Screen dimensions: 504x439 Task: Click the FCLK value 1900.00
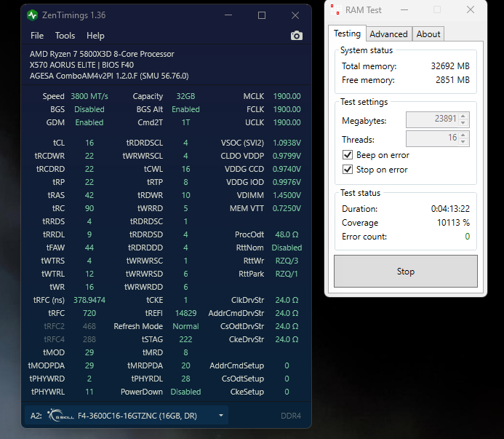tap(287, 109)
